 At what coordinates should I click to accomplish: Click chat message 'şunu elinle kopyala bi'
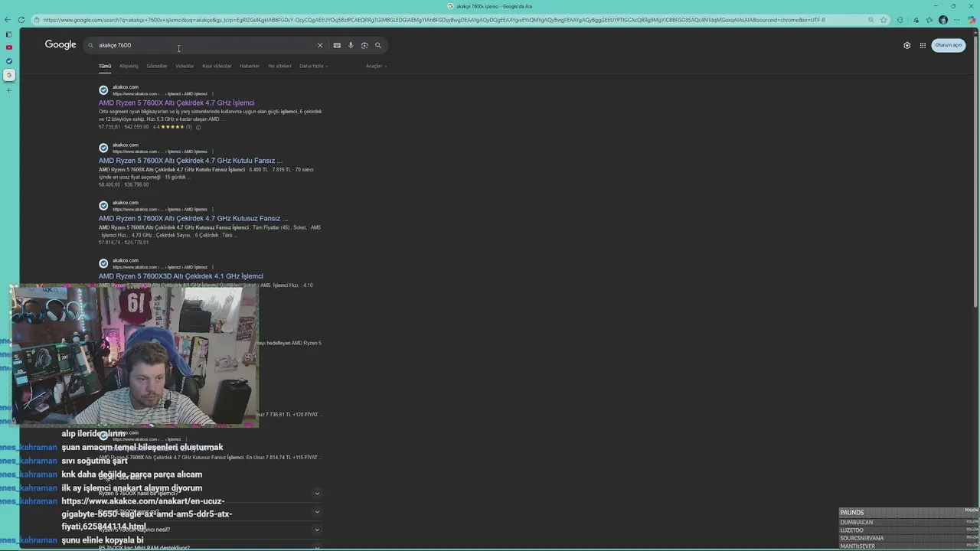[103, 540]
